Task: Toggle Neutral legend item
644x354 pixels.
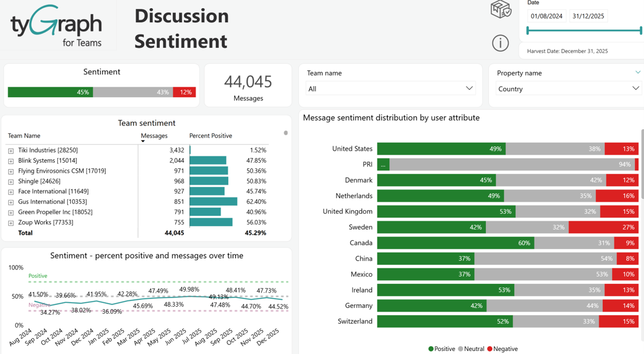Action: [471, 349]
